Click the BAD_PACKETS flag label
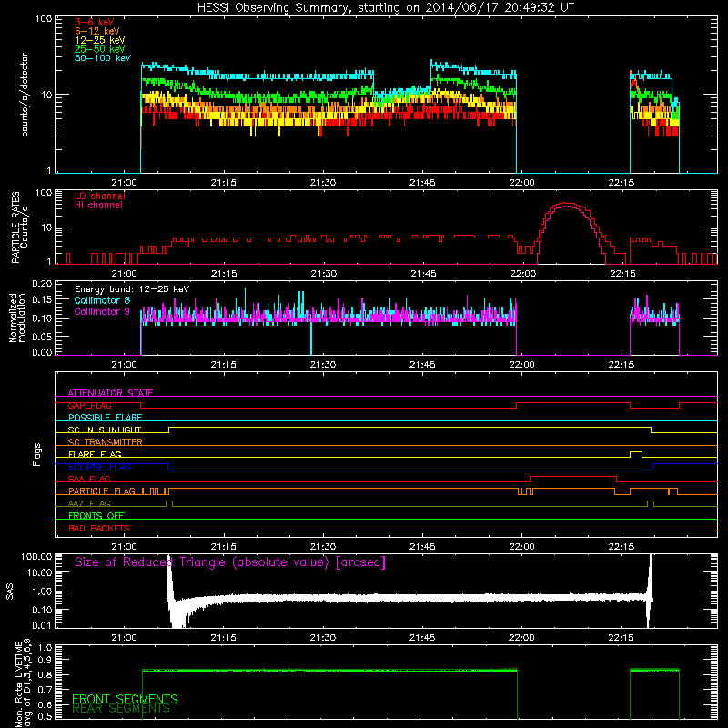This screenshot has width=728, height=728. (99, 528)
